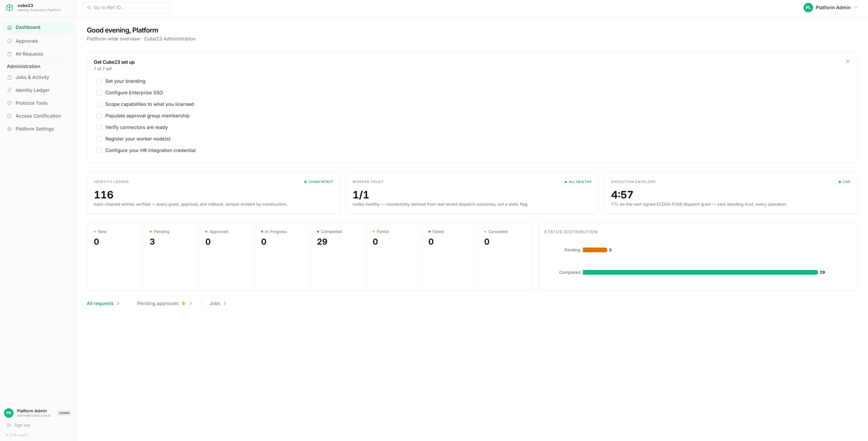Check Scope capabilities to what you licensed
The width and height of the screenshot is (868, 441).
point(99,104)
